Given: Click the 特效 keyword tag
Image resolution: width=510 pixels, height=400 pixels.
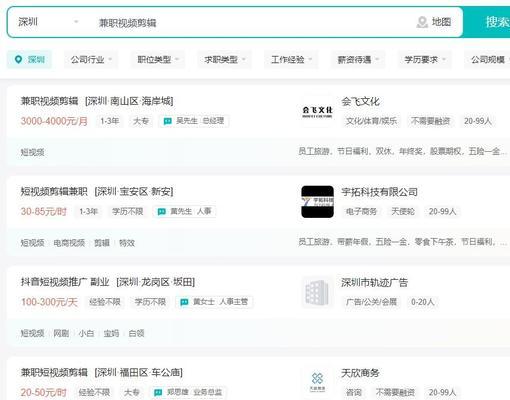Looking at the screenshot, I should 127,243.
